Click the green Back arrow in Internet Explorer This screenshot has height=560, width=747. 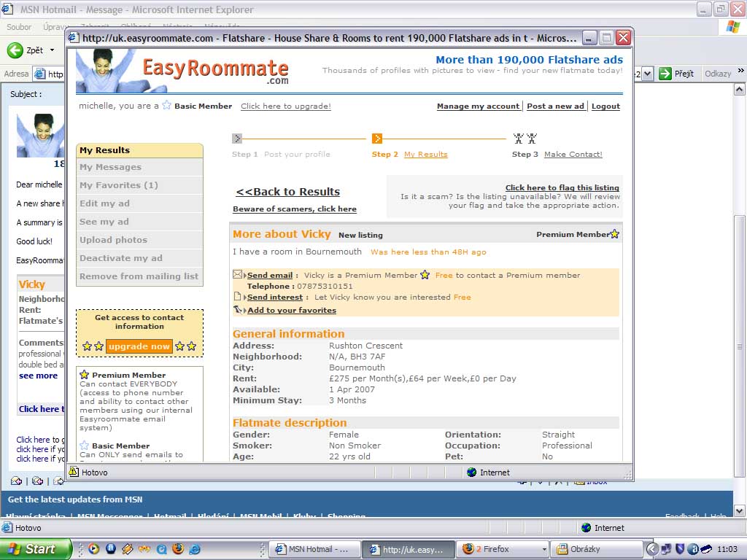[15, 50]
